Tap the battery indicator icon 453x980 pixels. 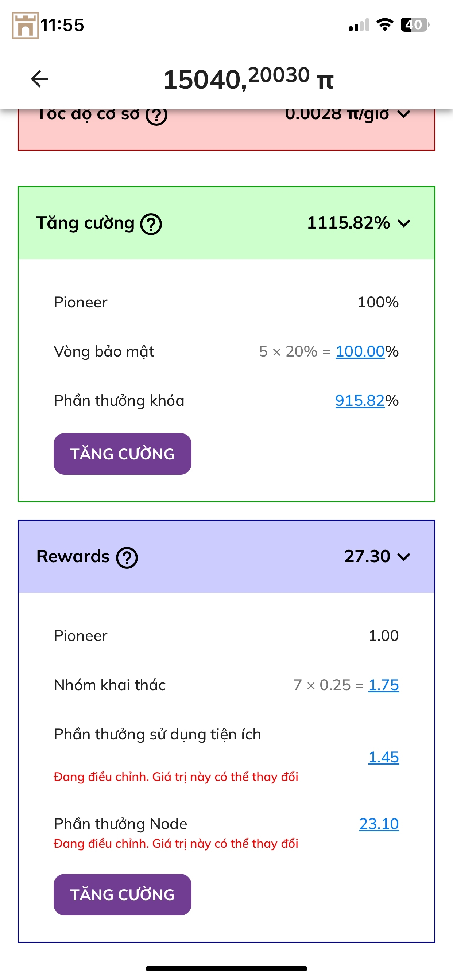point(415,25)
